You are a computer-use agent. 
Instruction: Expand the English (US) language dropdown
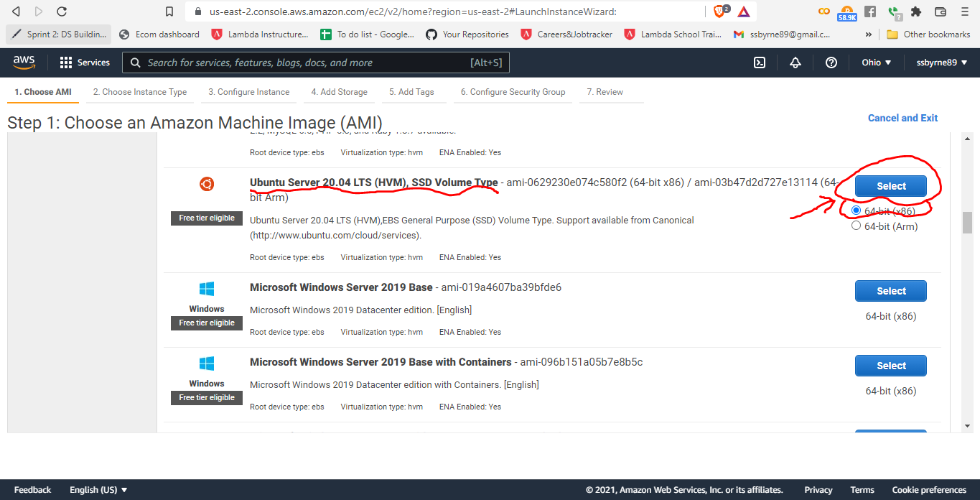(x=98, y=490)
